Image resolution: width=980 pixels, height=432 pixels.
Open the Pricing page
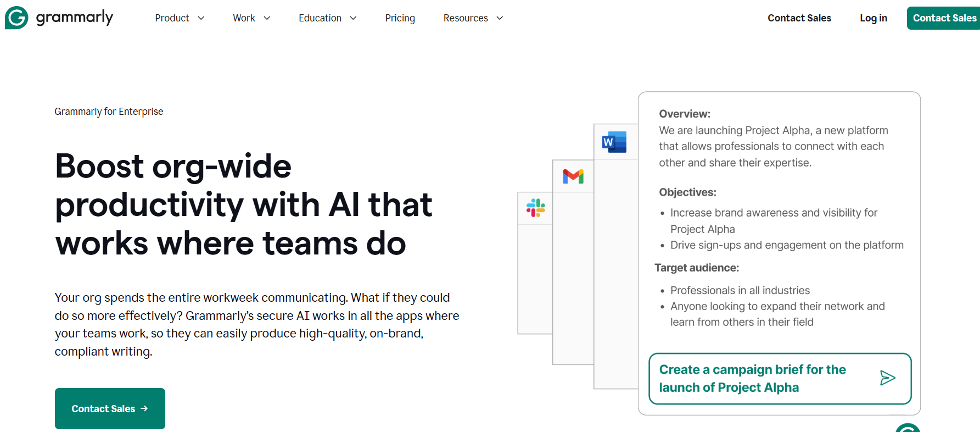(400, 18)
